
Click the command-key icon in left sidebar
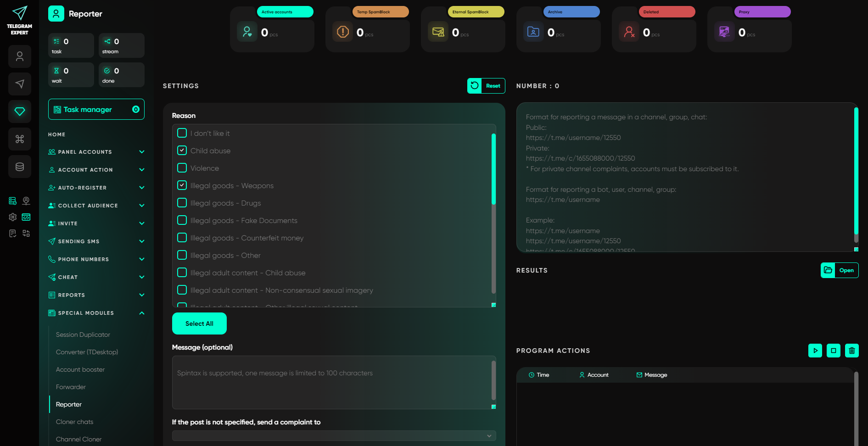pos(19,139)
